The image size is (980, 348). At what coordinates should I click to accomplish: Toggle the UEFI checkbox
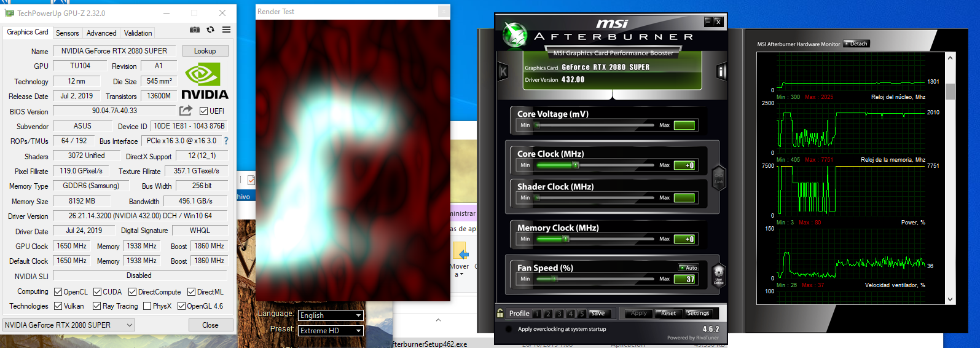203,111
